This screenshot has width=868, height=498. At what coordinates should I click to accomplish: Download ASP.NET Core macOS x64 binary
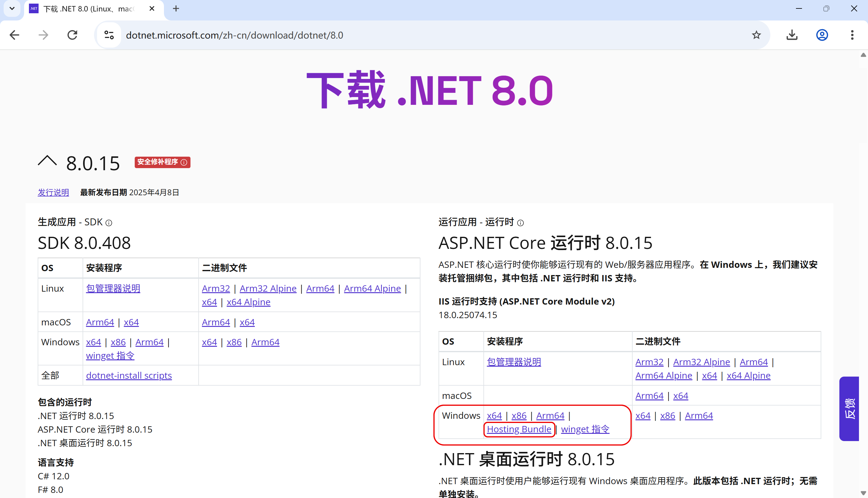point(681,396)
